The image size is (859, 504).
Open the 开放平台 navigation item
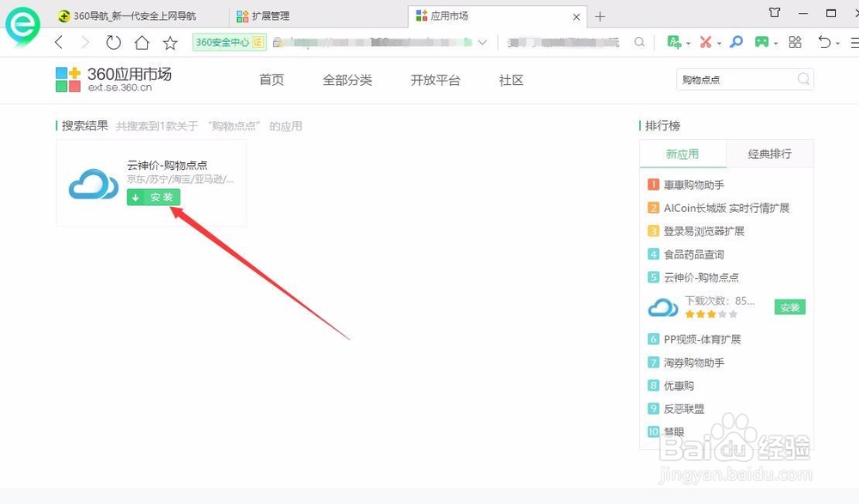coord(436,80)
